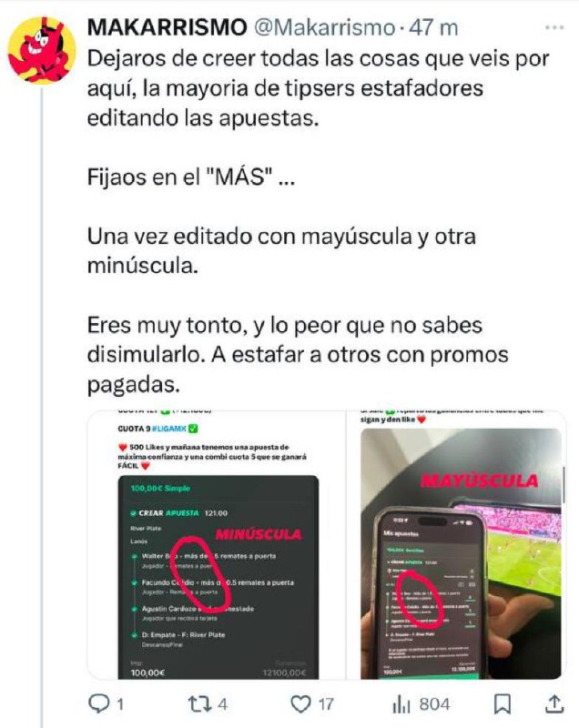Open the reply comment icon

(x=98, y=703)
